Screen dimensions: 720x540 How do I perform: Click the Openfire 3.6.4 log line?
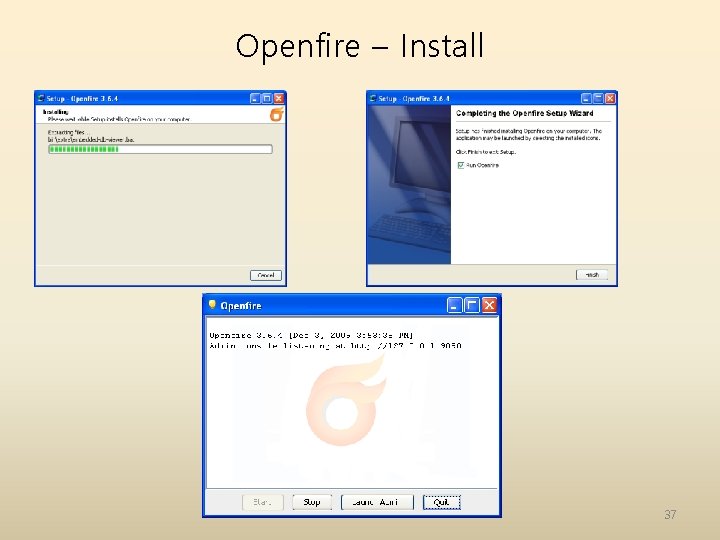point(311,335)
